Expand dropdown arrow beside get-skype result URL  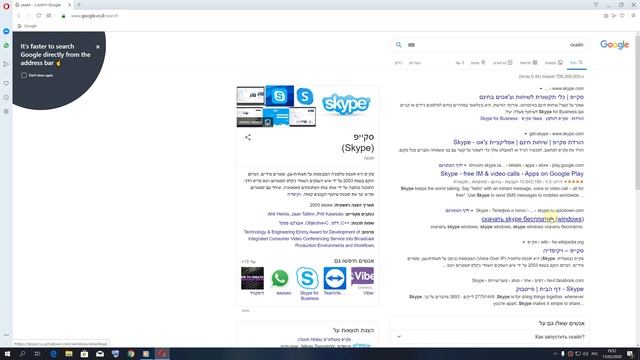point(526,134)
